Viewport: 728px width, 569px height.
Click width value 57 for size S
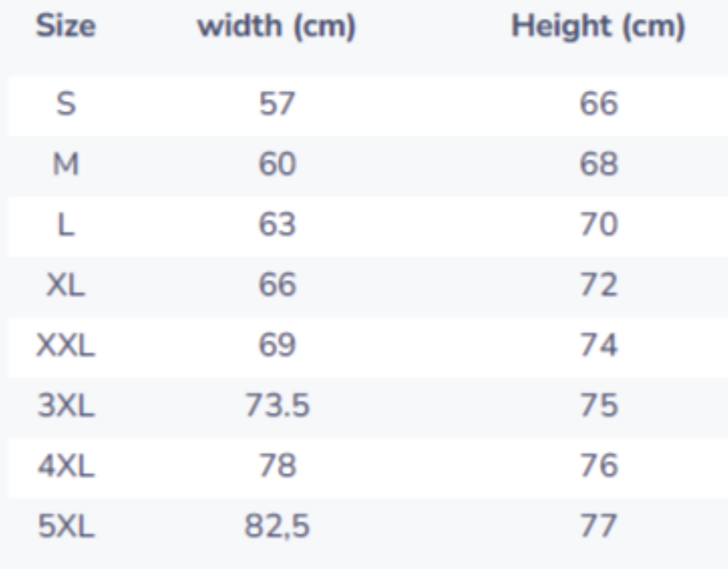277,104
